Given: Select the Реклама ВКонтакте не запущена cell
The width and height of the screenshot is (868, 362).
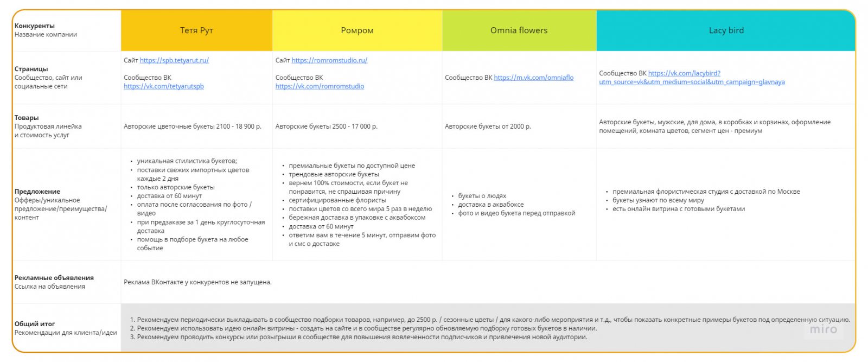Looking at the screenshot, I should 488,282.
